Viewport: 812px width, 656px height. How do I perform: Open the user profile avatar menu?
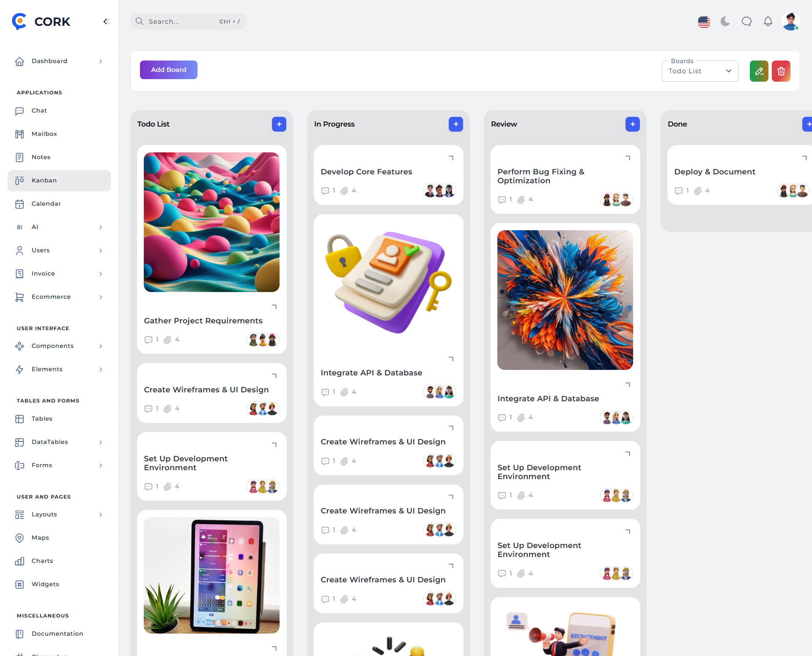pos(790,21)
